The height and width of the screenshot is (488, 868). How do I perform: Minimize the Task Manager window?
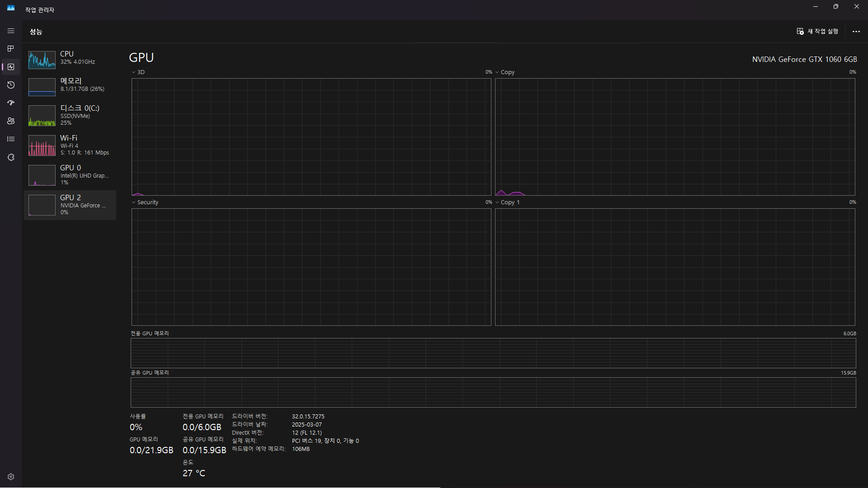tap(816, 7)
